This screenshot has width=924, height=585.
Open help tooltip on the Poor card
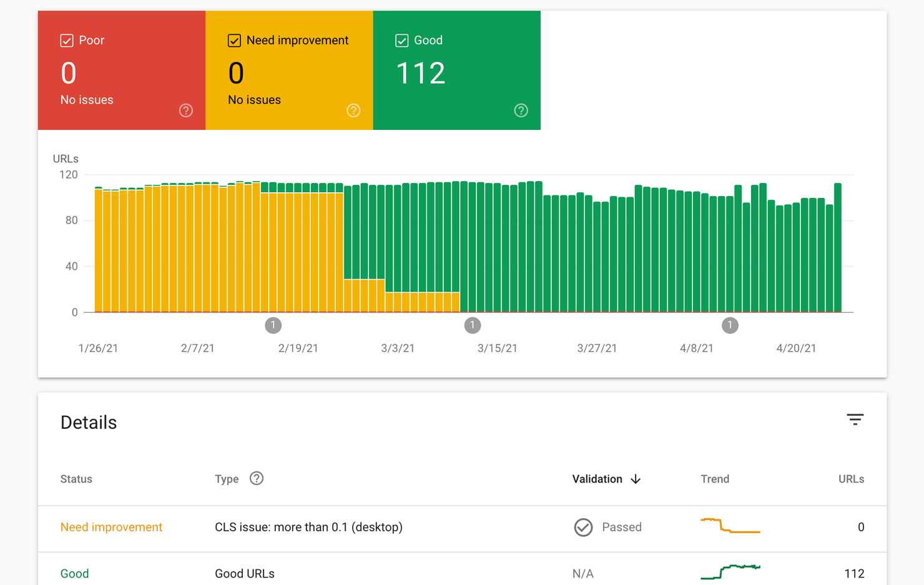pos(185,111)
